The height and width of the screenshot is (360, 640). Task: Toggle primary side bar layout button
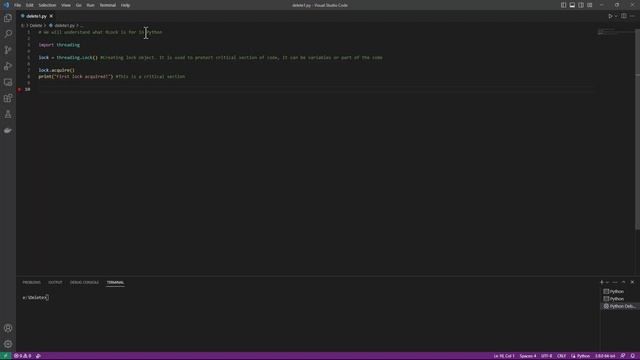click(x=563, y=5)
